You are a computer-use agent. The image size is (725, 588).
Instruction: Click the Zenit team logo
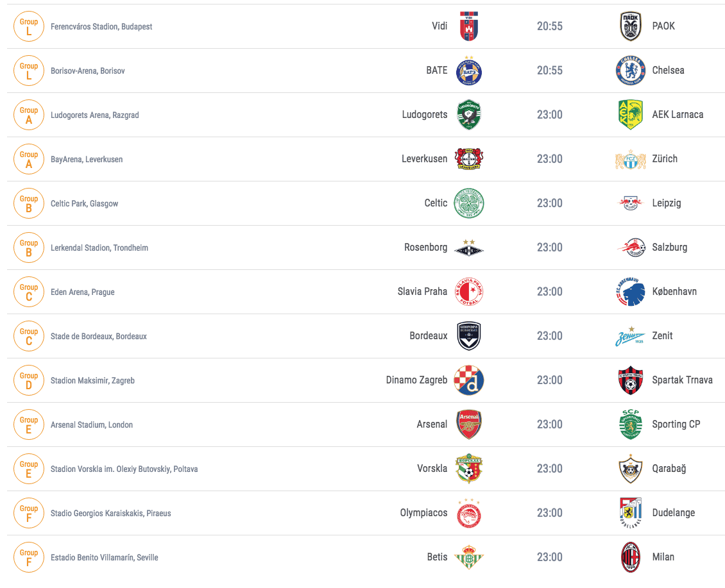[x=630, y=336]
